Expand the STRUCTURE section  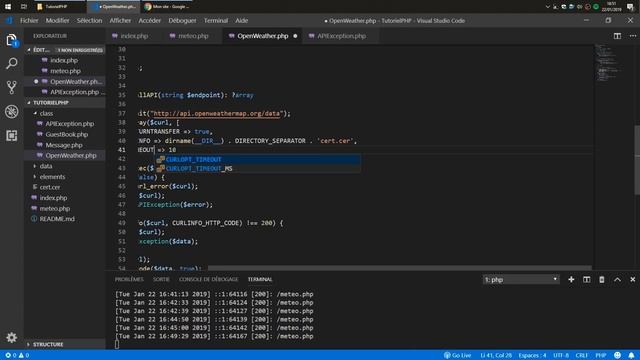[64, 344]
